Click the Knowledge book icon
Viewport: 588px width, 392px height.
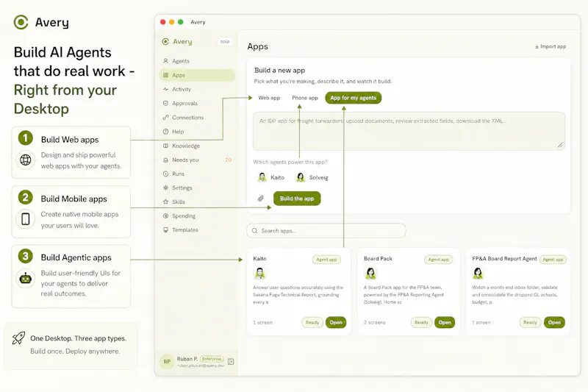point(165,146)
